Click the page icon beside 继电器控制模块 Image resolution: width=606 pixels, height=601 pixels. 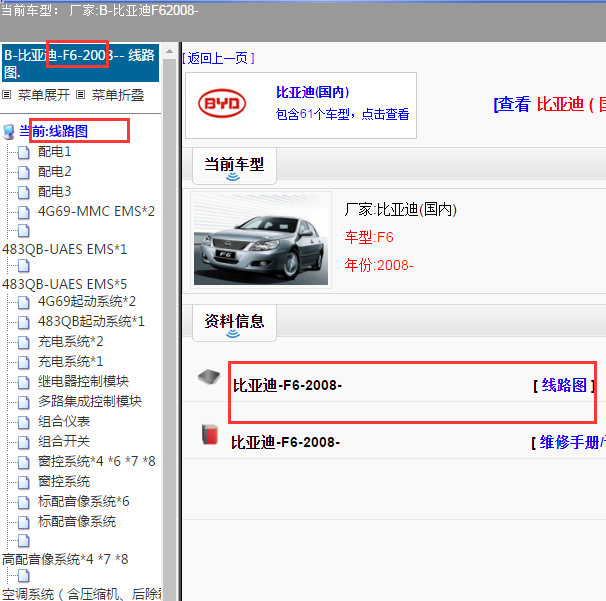[x=24, y=382]
